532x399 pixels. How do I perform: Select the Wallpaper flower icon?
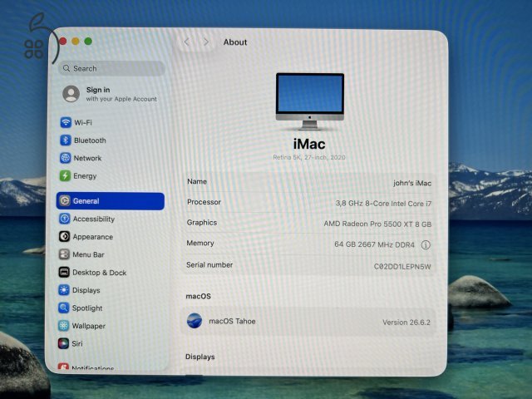pos(63,325)
